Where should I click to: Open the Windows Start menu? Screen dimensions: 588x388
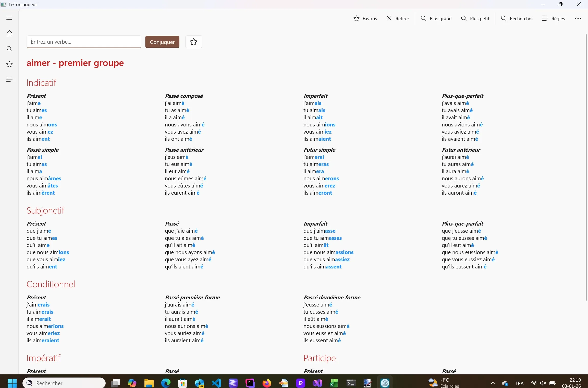pyautogui.click(x=12, y=383)
